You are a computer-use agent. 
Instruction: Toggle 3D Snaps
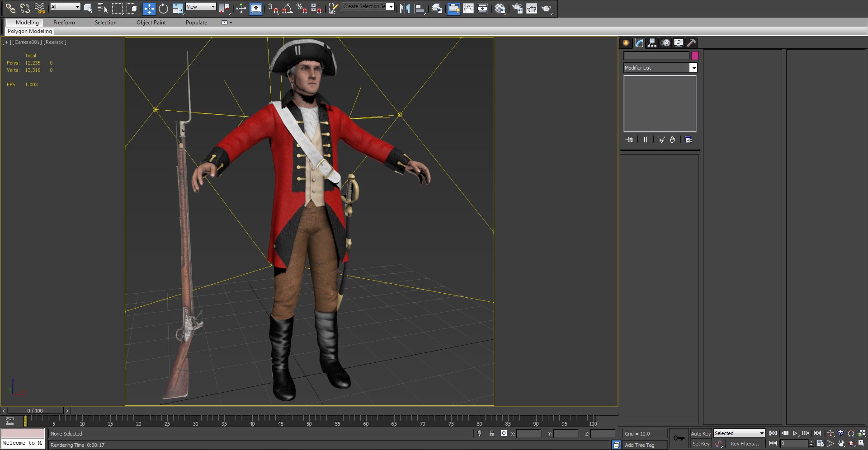273,8
